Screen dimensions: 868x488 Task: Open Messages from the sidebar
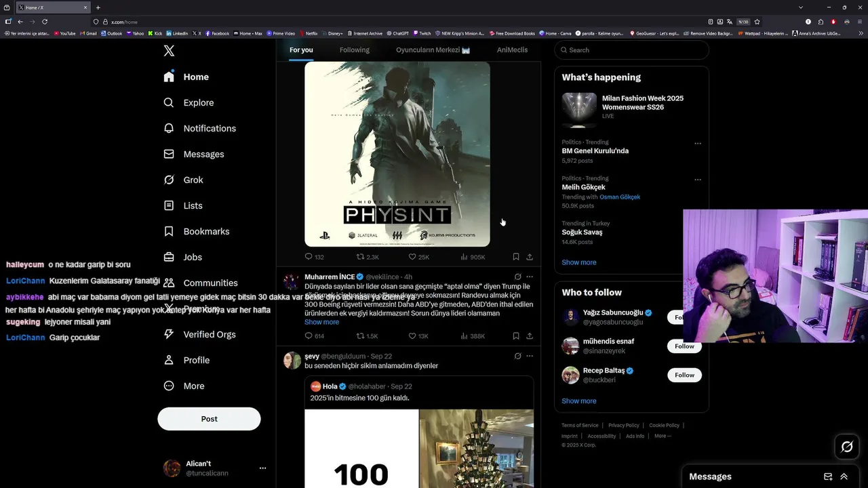pos(193,154)
